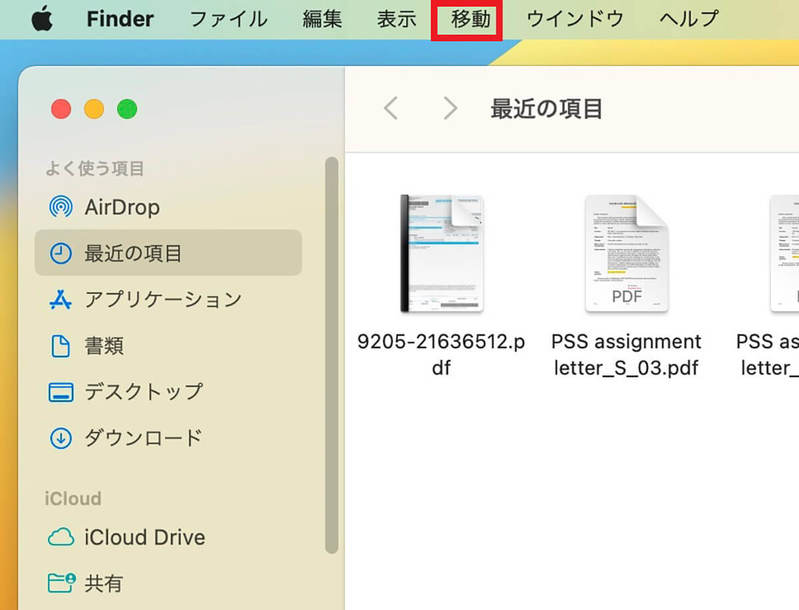This screenshot has width=799, height=610.
Task: Click the 共有 shared folder icon
Action: click(62, 582)
